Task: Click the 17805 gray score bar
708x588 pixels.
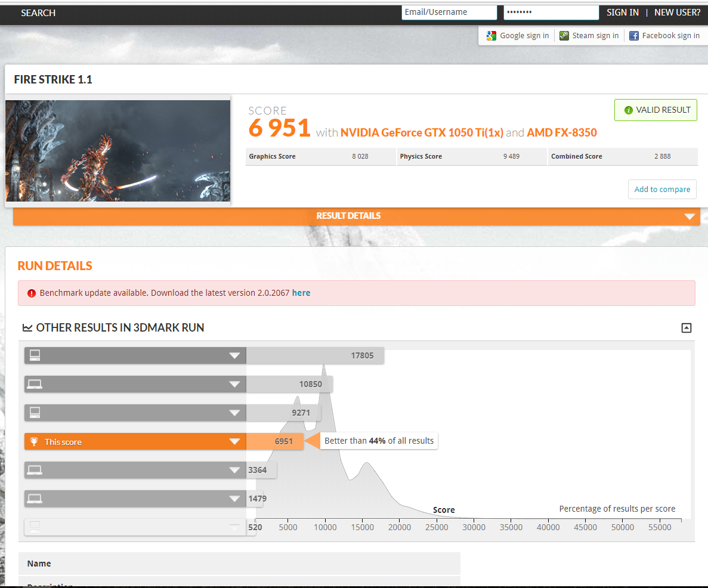Action: point(315,356)
